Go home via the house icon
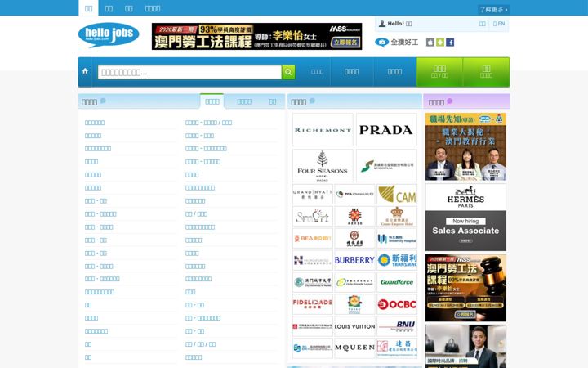Screen dimensions: 588x368 pos(85,71)
